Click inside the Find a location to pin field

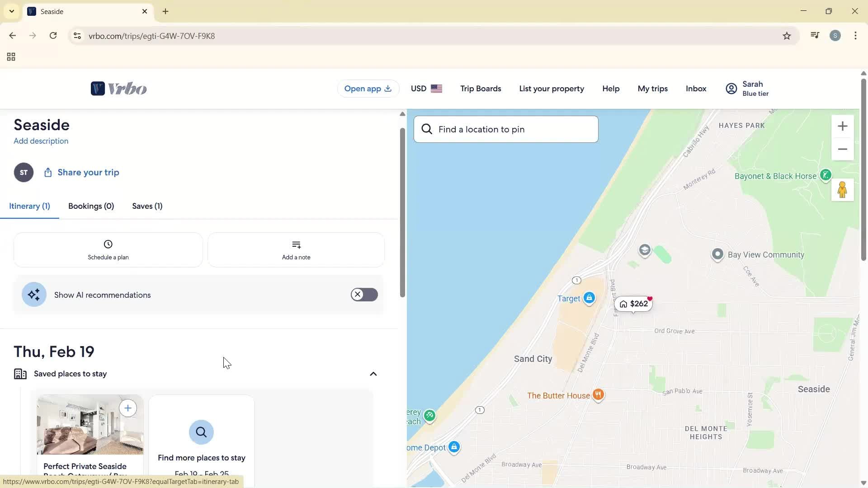coord(505,129)
